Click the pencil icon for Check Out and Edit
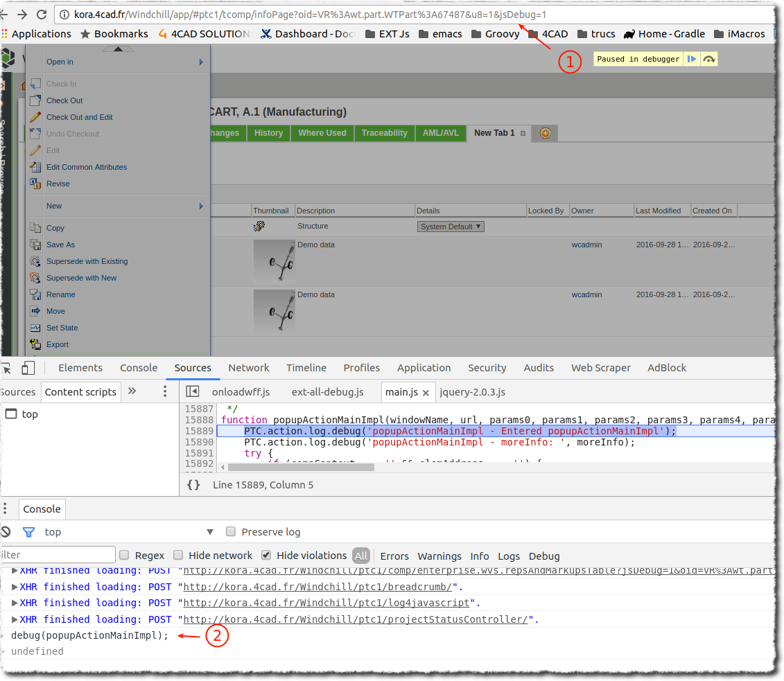 (x=35, y=117)
